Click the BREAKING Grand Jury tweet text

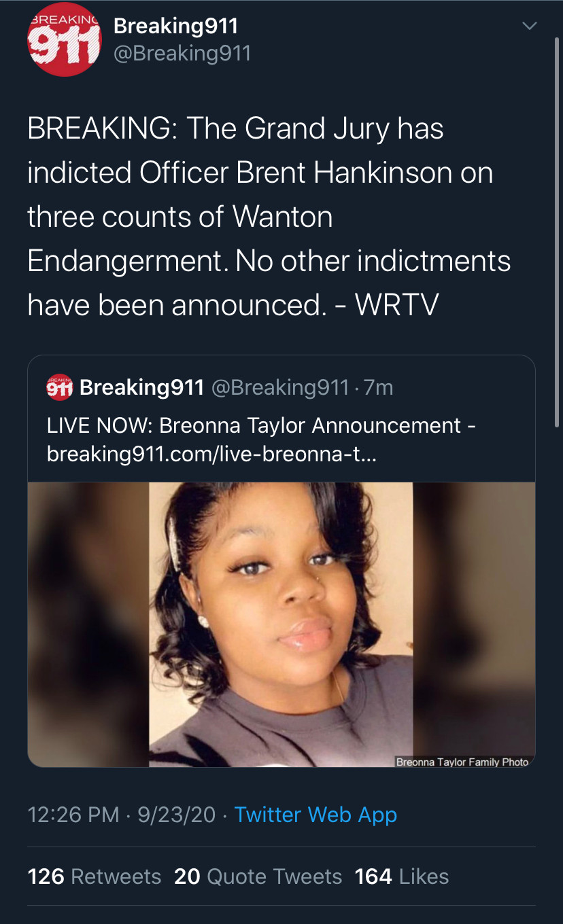point(269,217)
